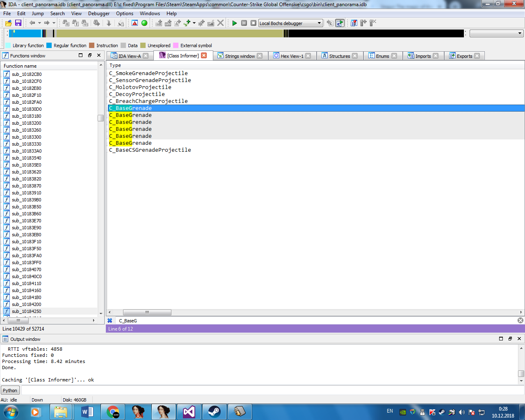Open the Local Bochs debugger dropdown
The width and height of the screenshot is (525, 420).
[319, 23]
